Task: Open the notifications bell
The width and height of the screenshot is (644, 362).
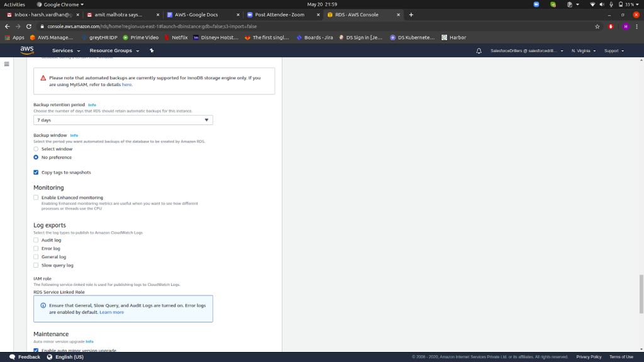Action: tap(479, 51)
